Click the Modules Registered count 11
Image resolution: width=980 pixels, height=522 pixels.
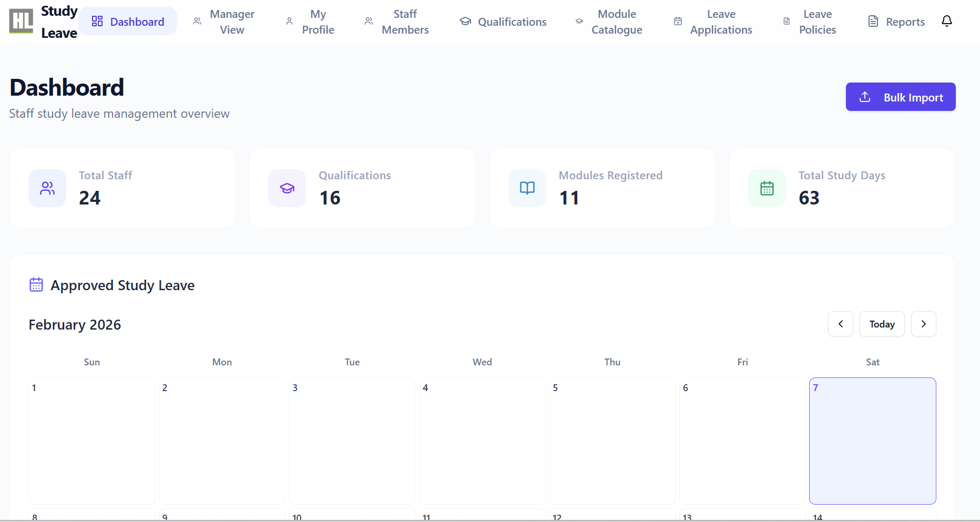pyautogui.click(x=569, y=198)
